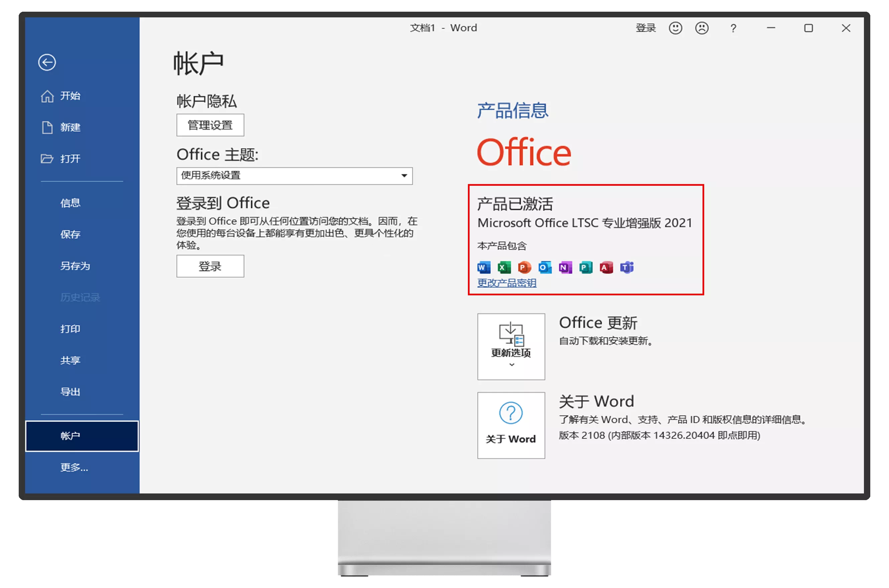The width and height of the screenshot is (889, 588).
Task: Open 新建 from the sidebar
Action: (x=71, y=128)
